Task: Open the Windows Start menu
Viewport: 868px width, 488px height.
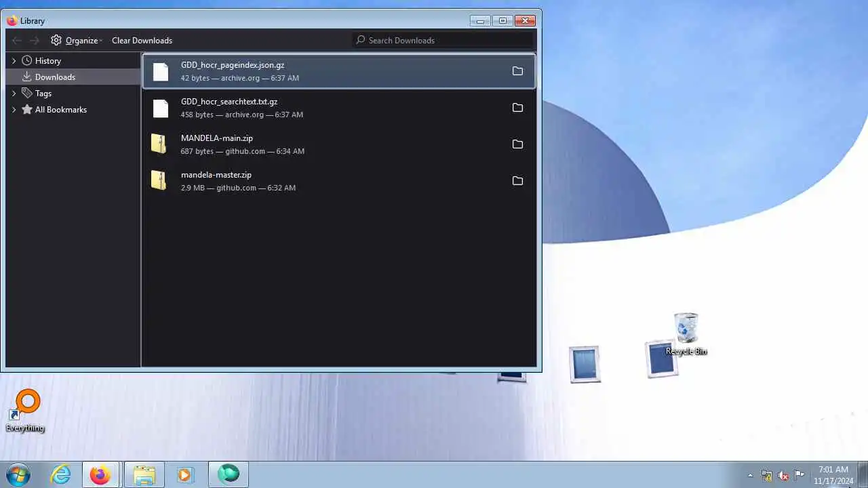Action: [x=18, y=475]
